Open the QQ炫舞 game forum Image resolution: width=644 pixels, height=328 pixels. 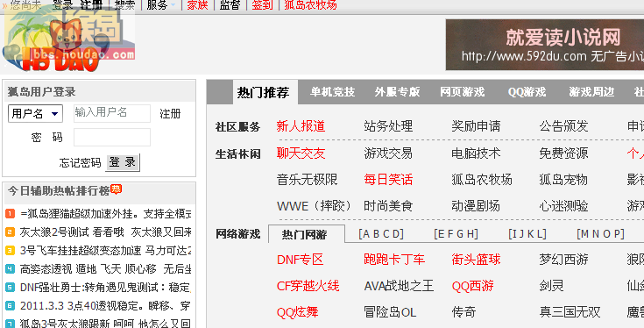(x=297, y=312)
